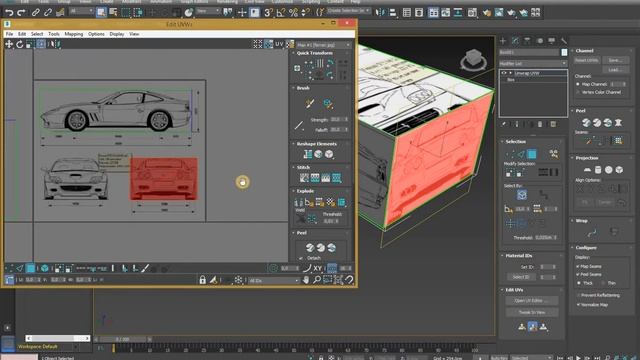640x360 pixels.
Task: Click the Planar Map projection icon
Action: 587,169
